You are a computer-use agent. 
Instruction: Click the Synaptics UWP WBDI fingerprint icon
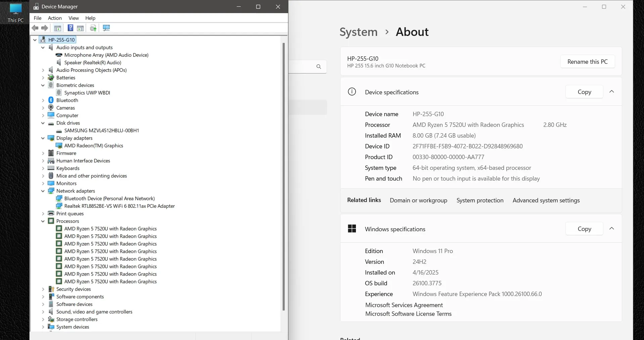point(59,93)
